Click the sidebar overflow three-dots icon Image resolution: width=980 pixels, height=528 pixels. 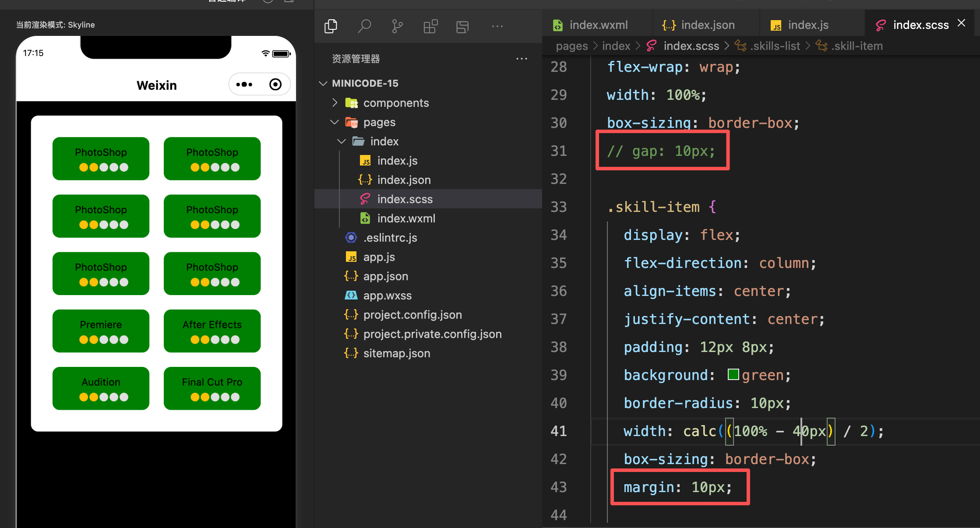(x=497, y=26)
